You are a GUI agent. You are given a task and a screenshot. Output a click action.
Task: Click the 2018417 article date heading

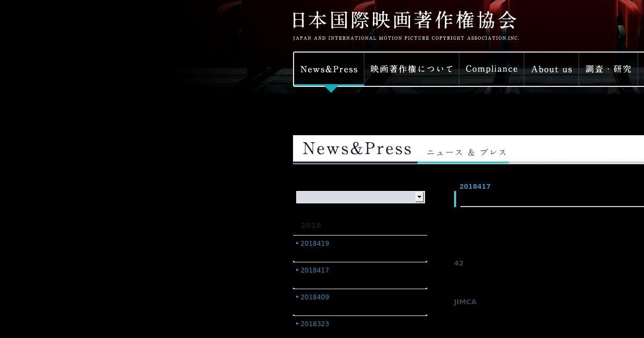[x=475, y=187]
